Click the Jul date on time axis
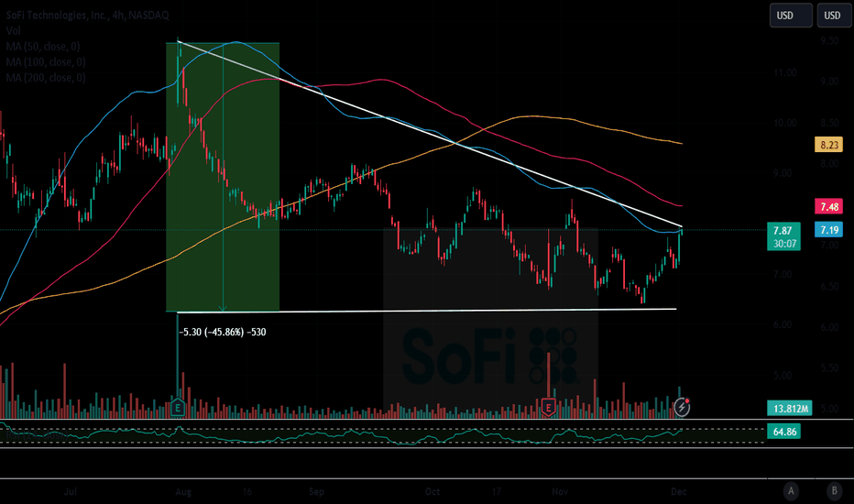The width and height of the screenshot is (854, 504). pos(71,491)
